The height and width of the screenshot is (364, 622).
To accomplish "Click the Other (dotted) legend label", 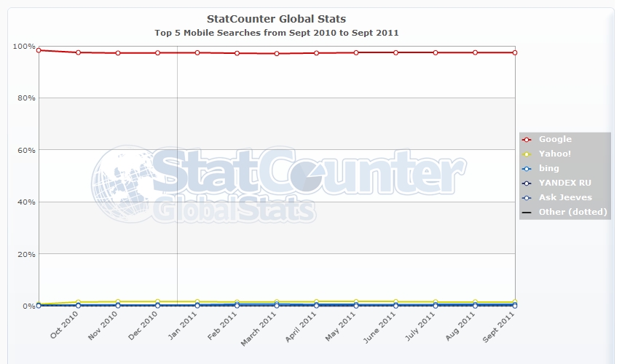I will (x=572, y=212).
